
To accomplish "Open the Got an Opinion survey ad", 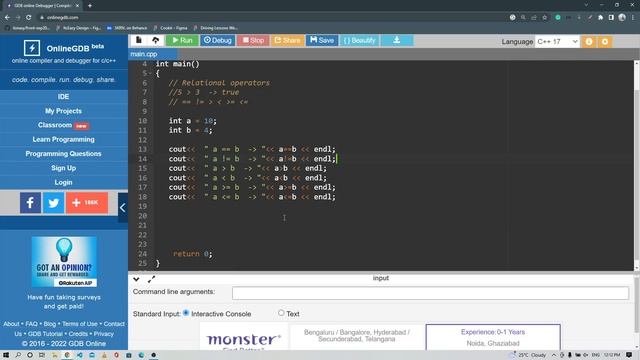I will (x=64, y=262).
